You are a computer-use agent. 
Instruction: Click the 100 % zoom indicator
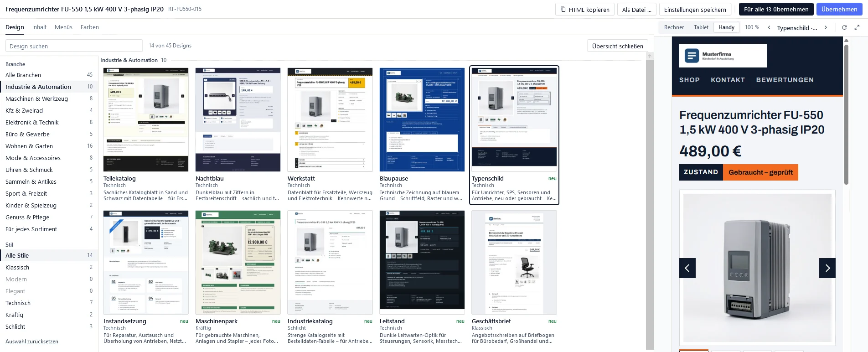coord(752,27)
